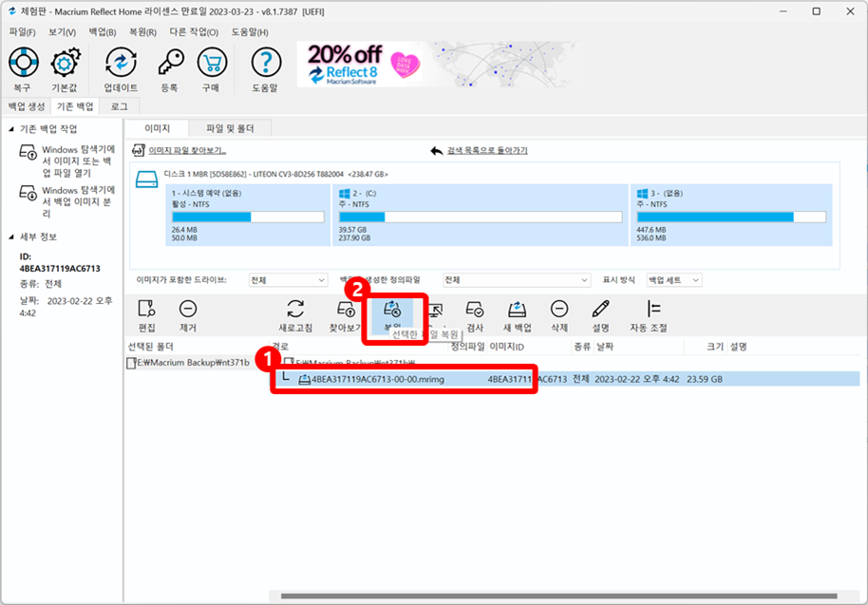Open the 이미지가 포함한 드라이브 dropdown
The height and width of the screenshot is (605, 868).
288,280
